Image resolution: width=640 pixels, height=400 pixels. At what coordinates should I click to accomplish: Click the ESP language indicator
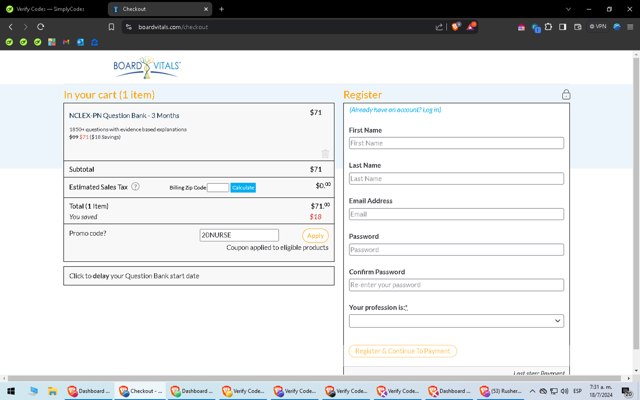click(578, 391)
